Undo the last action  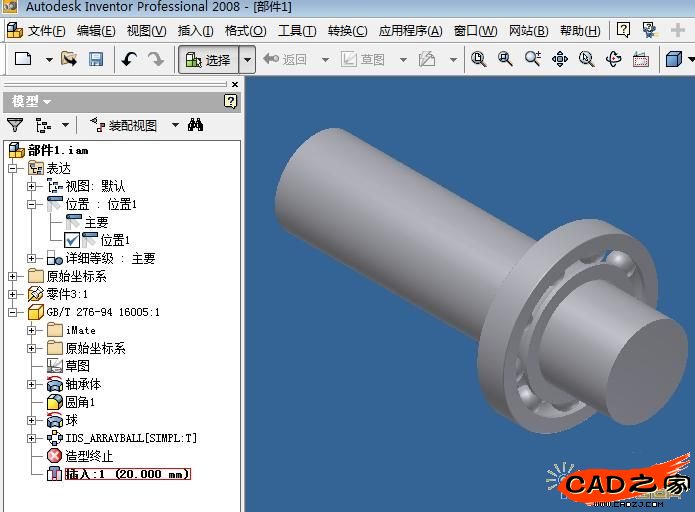click(129, 59)
